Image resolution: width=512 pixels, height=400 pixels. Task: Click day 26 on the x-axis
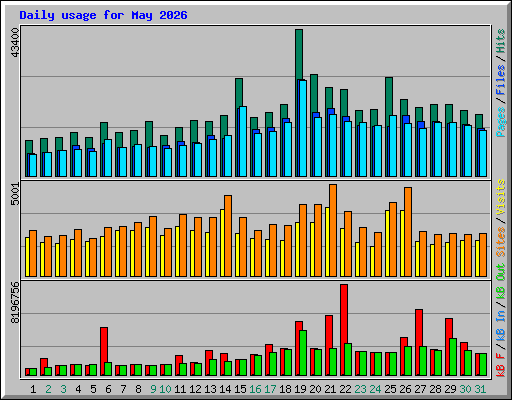click(405, 389)
